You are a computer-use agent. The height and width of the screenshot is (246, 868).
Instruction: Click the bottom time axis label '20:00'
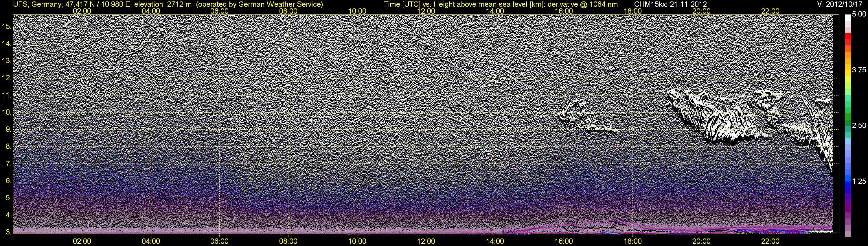pos(702,241)
